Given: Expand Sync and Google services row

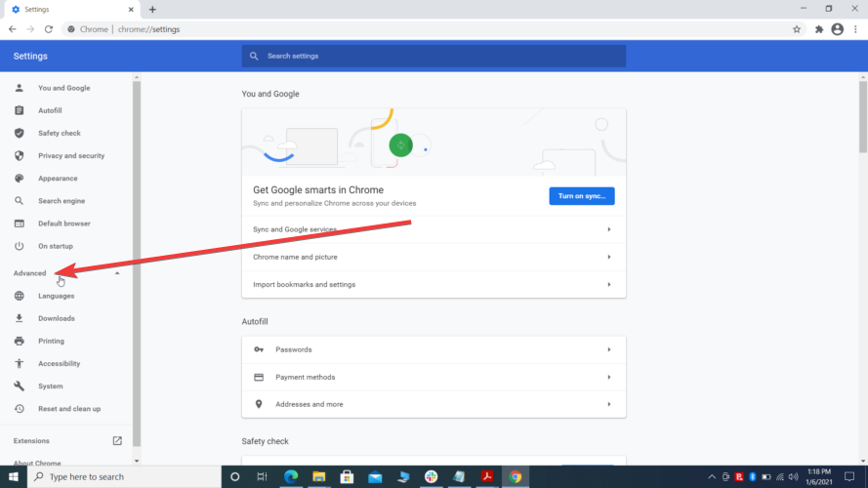Looking at the screenshot, I should click(434, 229).
